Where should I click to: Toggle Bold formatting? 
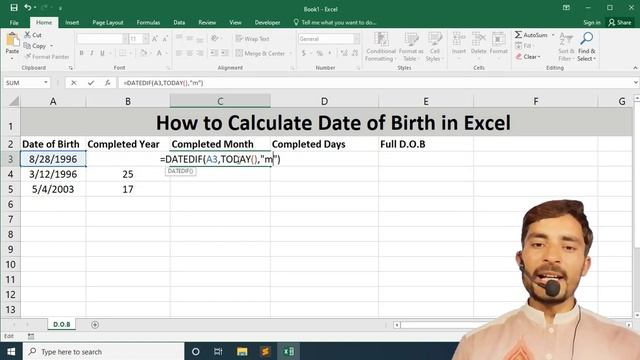81,53
